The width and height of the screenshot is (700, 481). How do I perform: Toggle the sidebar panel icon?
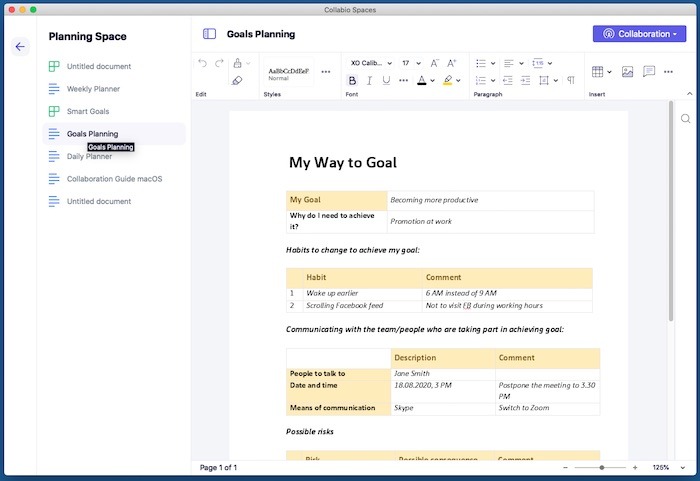click(209, 34)
